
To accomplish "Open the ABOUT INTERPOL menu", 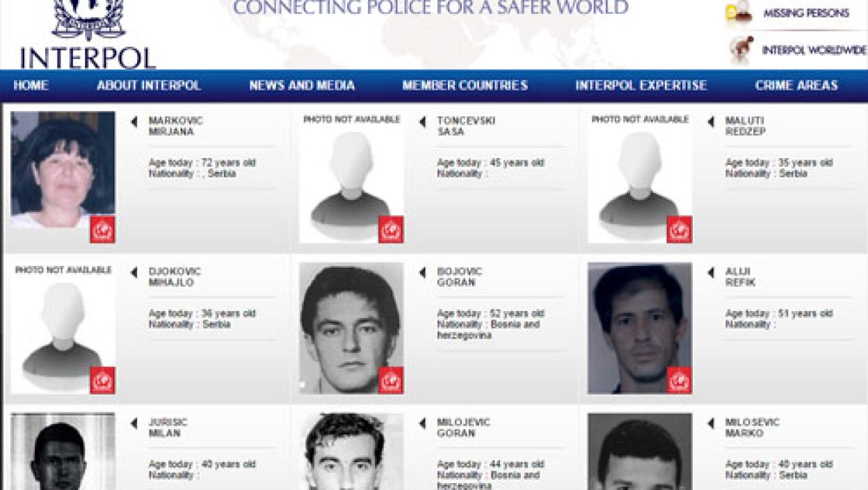I will pos(149,86).
